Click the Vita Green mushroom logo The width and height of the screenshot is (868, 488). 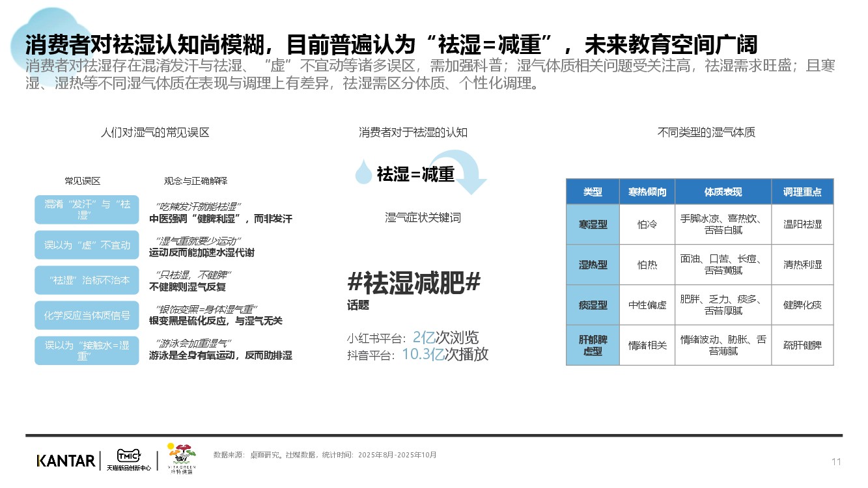pyautogui.click(x=180, y=458)
